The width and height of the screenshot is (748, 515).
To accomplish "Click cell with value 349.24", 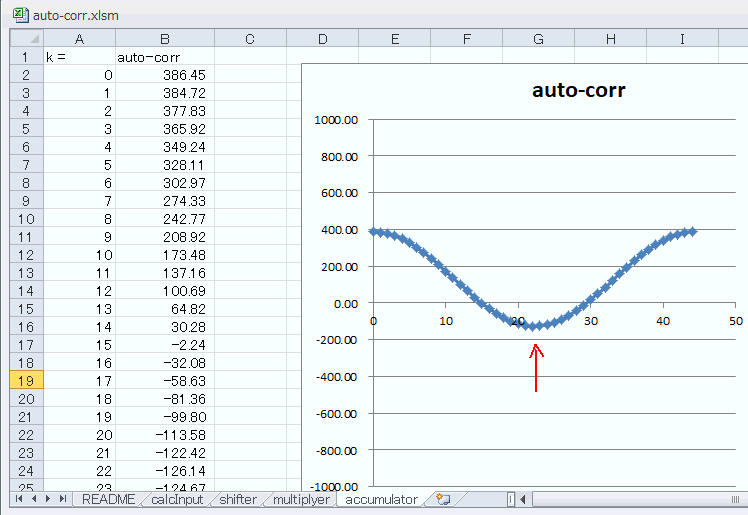I will [165, 146].
